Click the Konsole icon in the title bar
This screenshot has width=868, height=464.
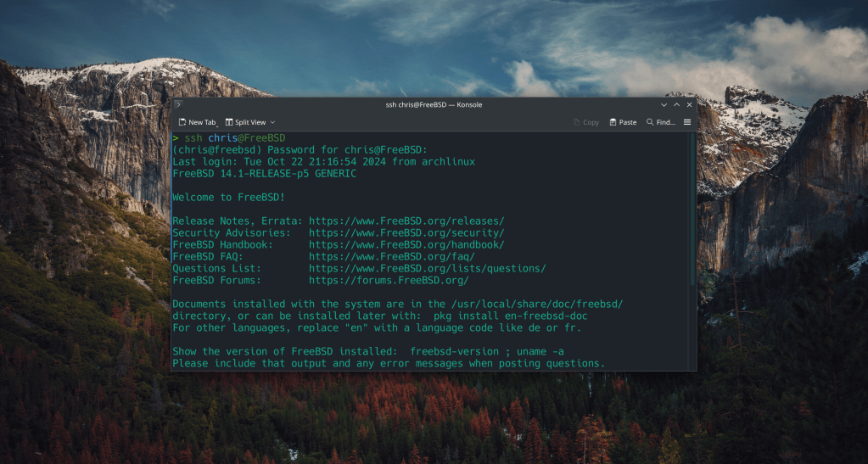[x=179, y=104]
